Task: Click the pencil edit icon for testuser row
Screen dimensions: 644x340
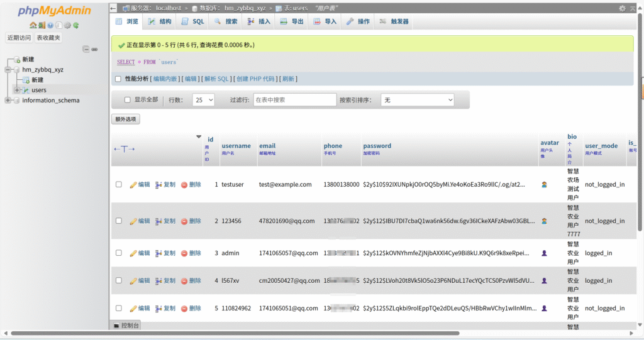Action: click(x=133, y=185)
